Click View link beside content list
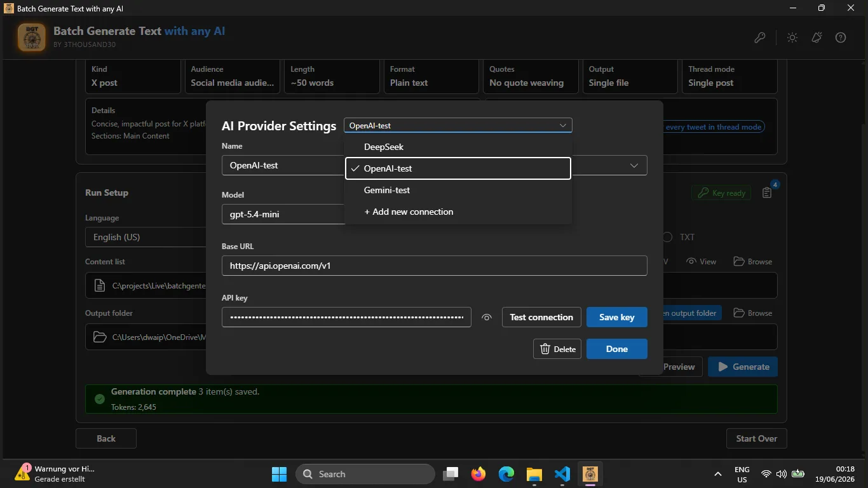868x488 pixels. click(x=702, y=261)
